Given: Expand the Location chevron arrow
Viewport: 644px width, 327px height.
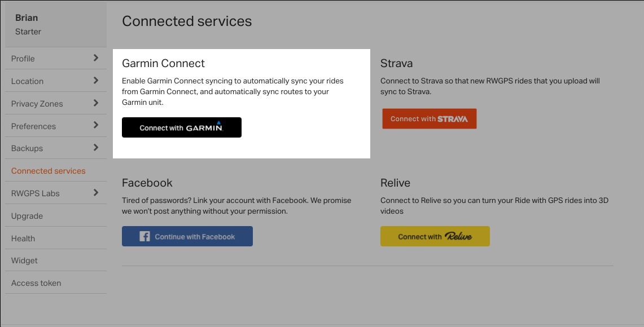Looking at the screenshot, I should 96,81.
